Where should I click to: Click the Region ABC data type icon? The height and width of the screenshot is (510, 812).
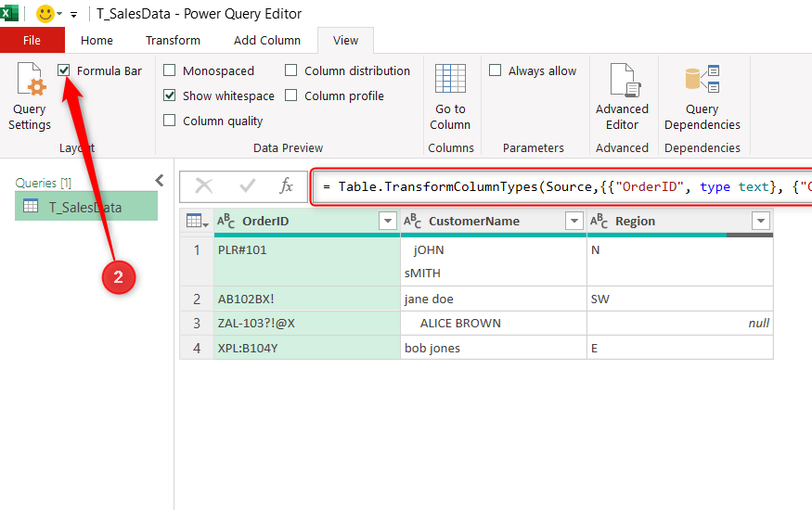click(599, 222)
